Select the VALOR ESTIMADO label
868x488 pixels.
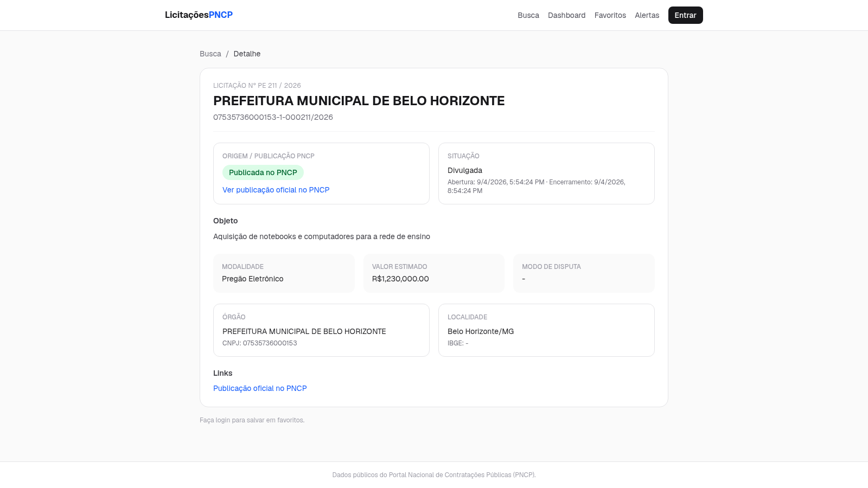click(x=400, y=267)
